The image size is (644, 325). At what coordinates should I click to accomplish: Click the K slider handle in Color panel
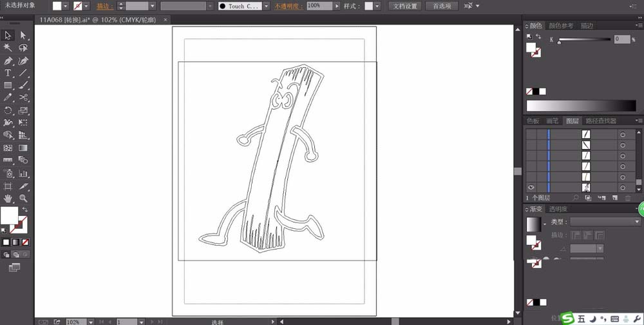coord(559,42)
